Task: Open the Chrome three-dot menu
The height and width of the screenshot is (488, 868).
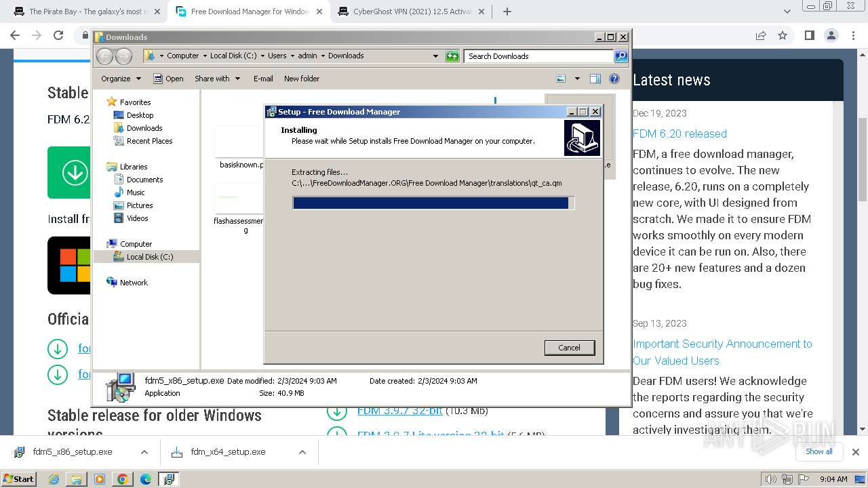Action: [853, 35]
